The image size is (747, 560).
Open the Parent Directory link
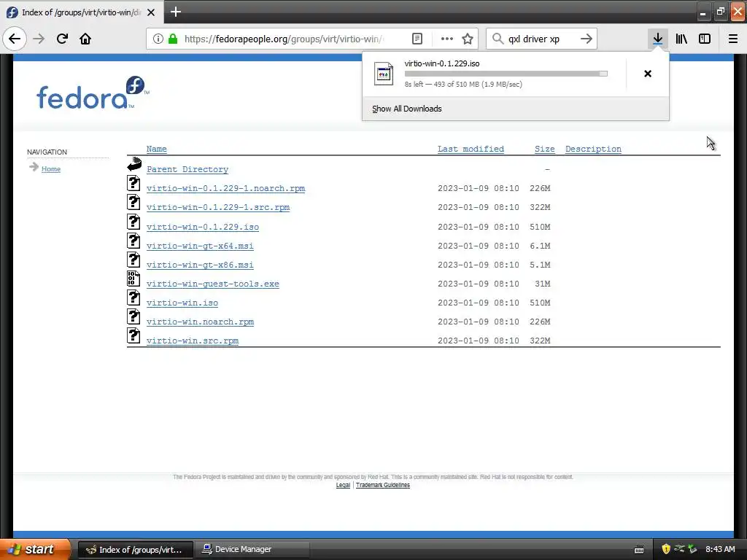pos(187,169)
